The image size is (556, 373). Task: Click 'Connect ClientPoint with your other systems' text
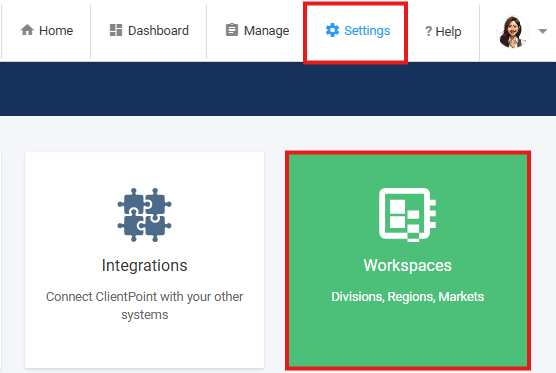[144, 306]
